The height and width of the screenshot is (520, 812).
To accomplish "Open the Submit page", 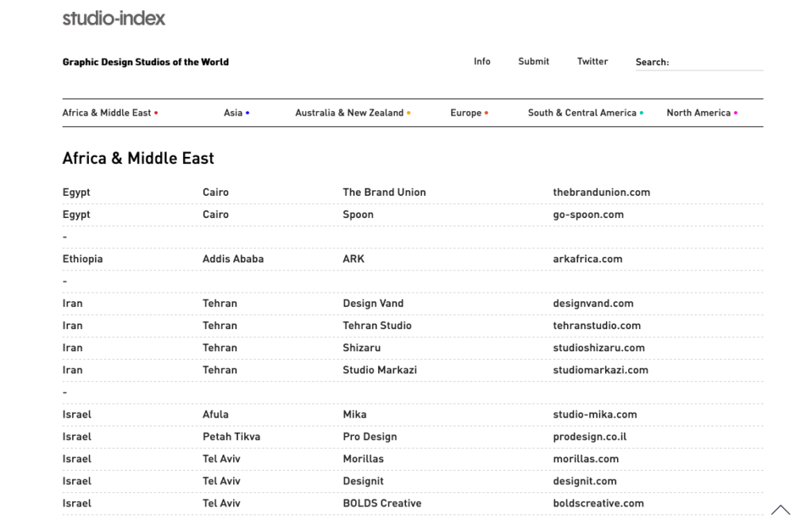I will tap(534, 62).
